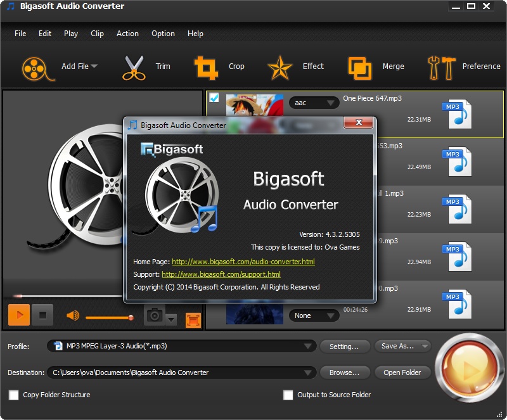Open the Option menu
The width and height of the screenshot is (507, 420).
(x=164, y=34)
